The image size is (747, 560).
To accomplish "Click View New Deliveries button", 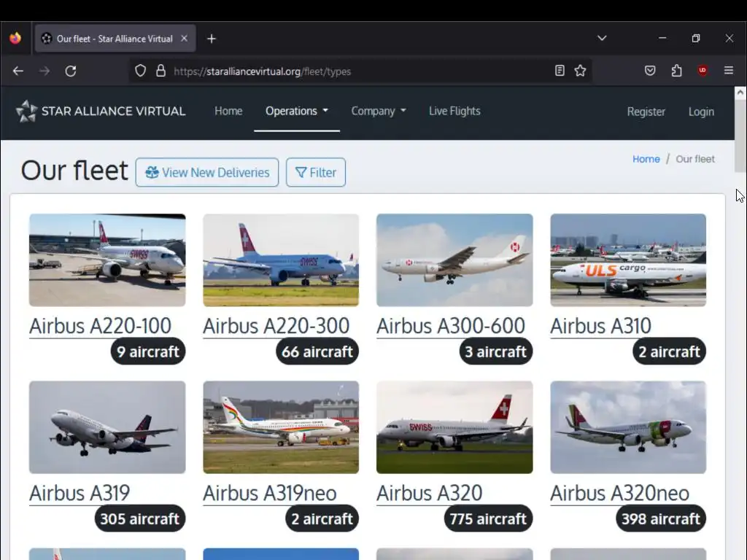I will click(x=206, y=172).
